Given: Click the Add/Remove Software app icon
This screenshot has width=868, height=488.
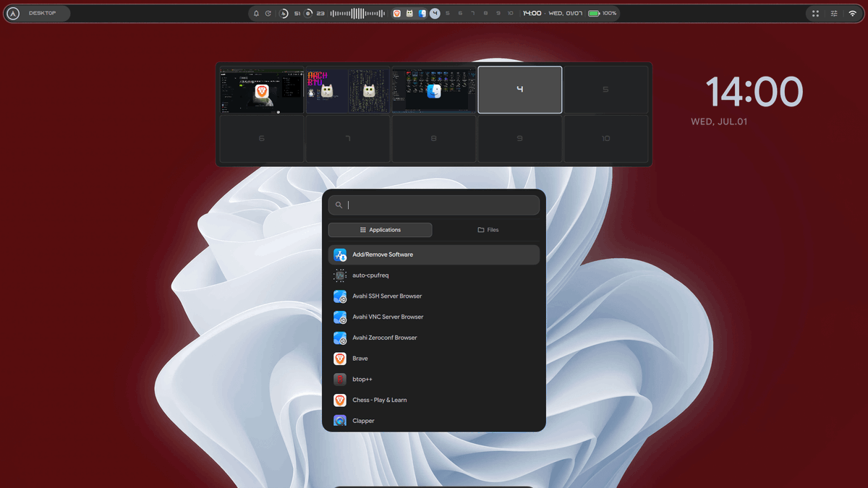Looking at the screenshot, I should (340, 254).
